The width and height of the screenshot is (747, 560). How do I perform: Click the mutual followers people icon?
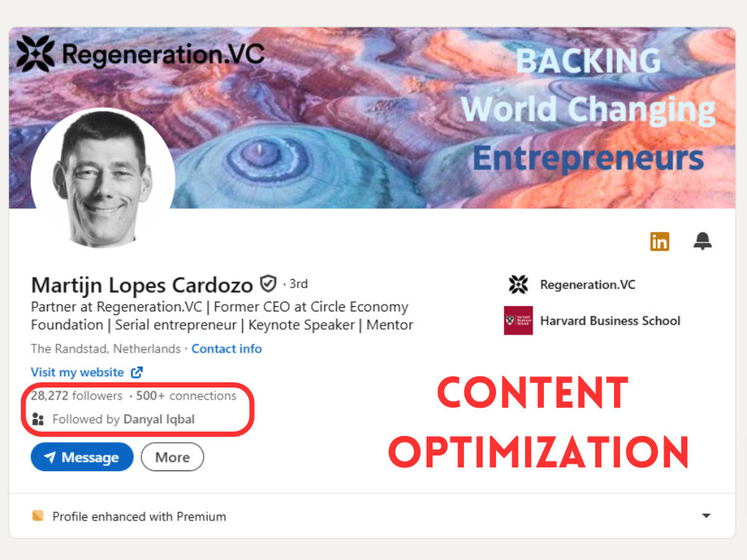tap(38, 419)
